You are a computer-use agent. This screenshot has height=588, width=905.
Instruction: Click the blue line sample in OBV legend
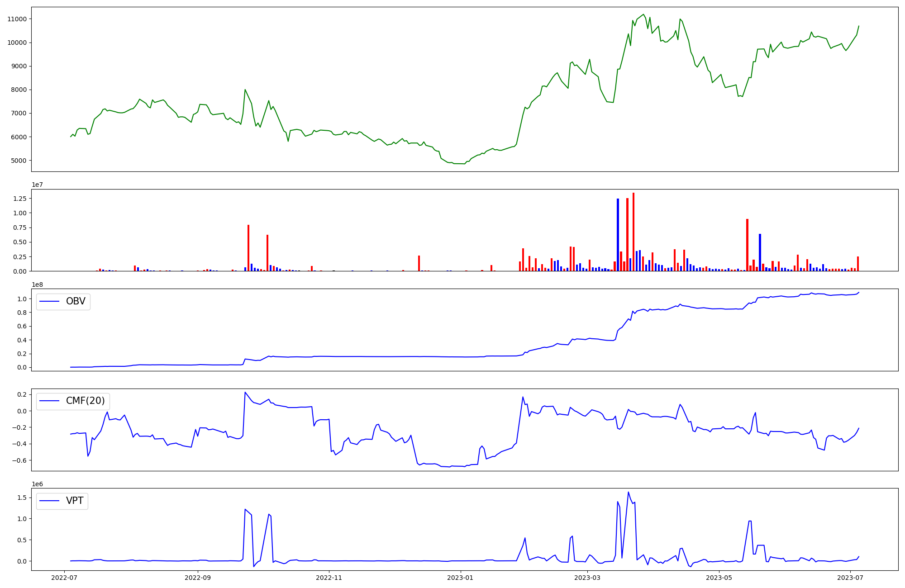pos(50,302)
